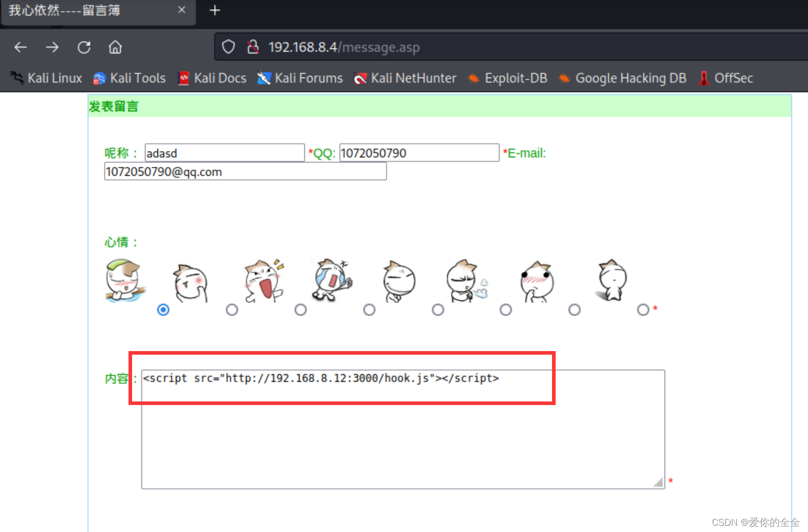Close the 我心依然 guestbook tab
808x532 pixels.
coord(181,10)
